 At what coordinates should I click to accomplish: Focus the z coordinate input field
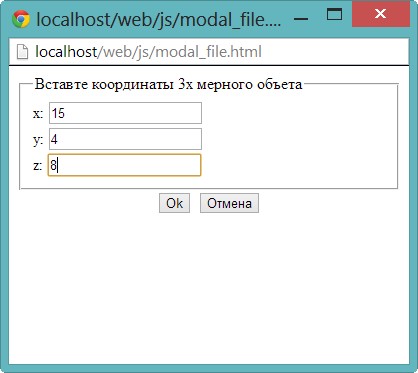click(125, 165)
